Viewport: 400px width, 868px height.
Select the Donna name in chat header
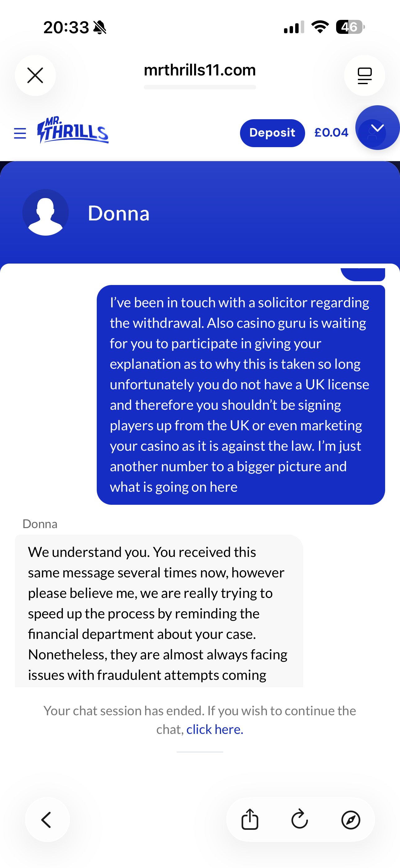(x=118, y=213)
